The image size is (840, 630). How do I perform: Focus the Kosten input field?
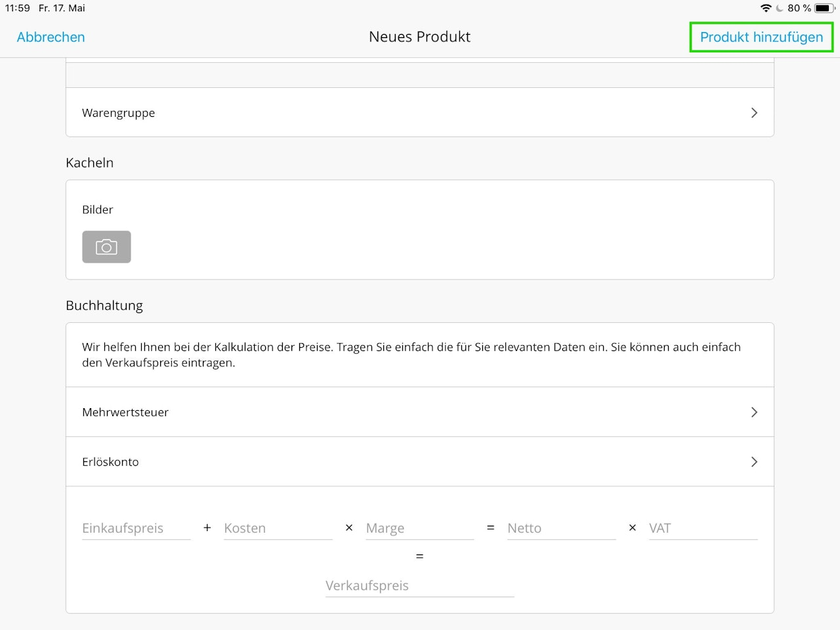coord(278,528)
